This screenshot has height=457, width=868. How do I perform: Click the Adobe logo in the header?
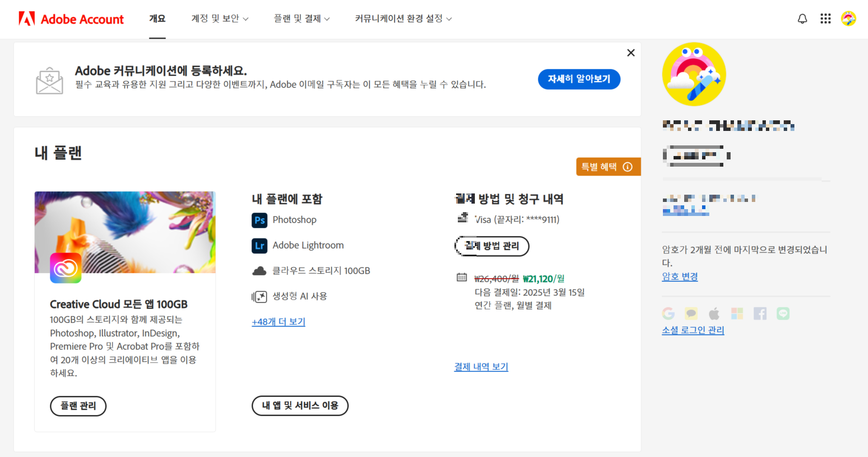(x=27, y=19)
